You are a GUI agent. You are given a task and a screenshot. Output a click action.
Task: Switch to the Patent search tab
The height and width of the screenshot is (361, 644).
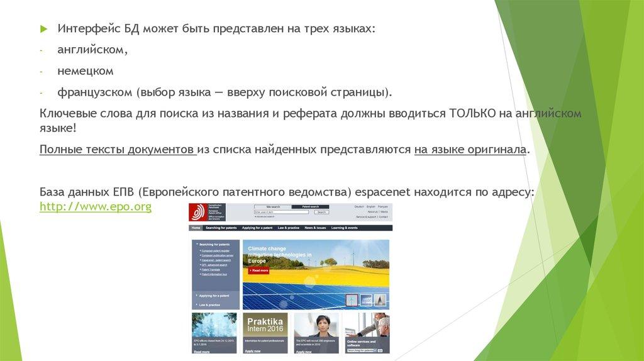coord(310,206)
